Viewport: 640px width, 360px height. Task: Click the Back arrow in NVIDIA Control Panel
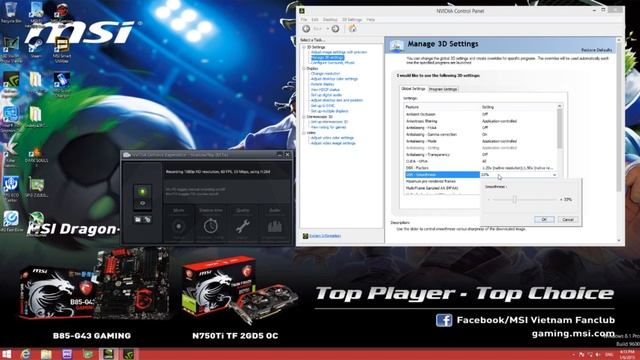pos(306,29)
